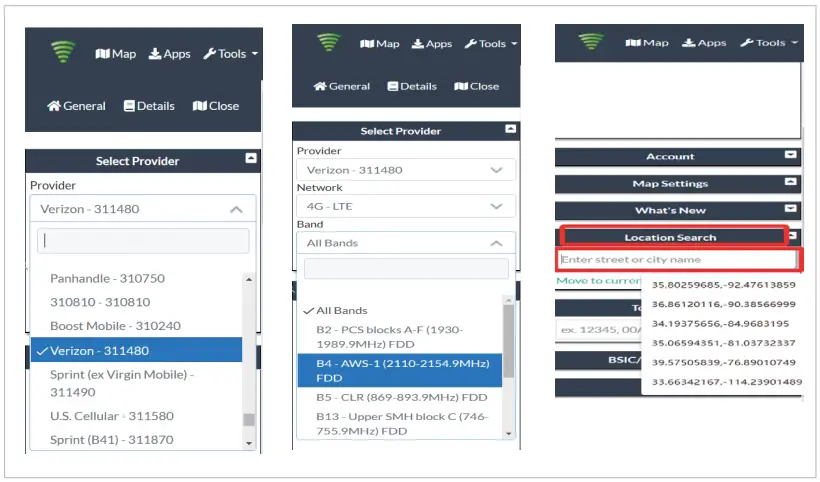Click provider list scrollbar down arrow
The height and width of the screenshot is (482, 820).
point(249,443)
